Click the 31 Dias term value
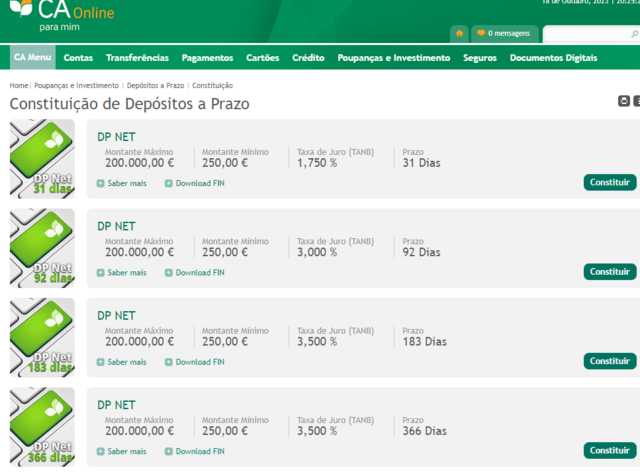 pos(421,163)
